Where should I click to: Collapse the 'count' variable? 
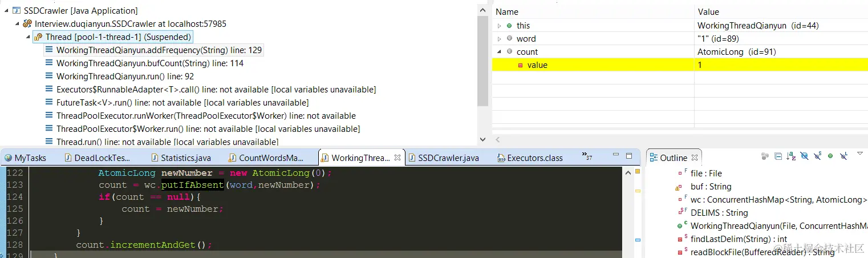500,52
